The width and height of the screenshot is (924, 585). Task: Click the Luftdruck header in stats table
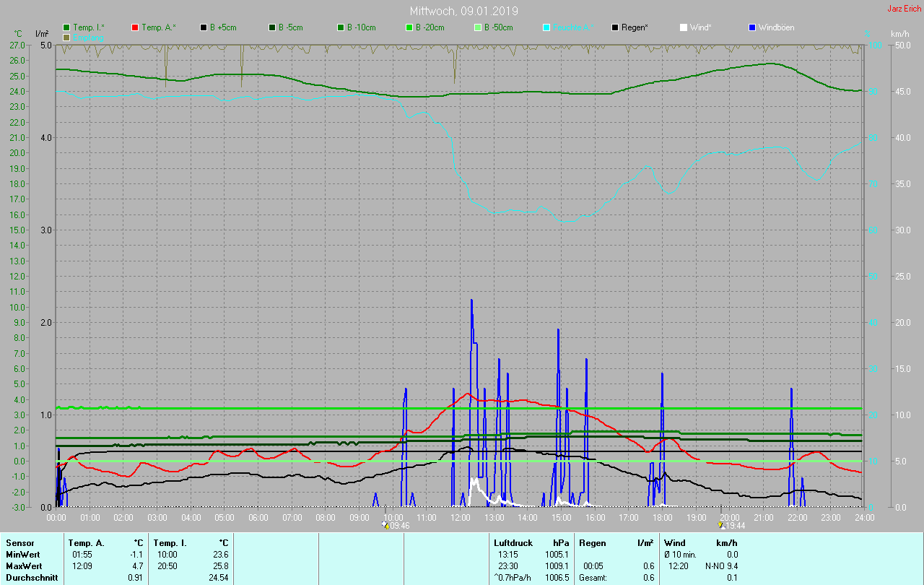(x=513, y=543)
